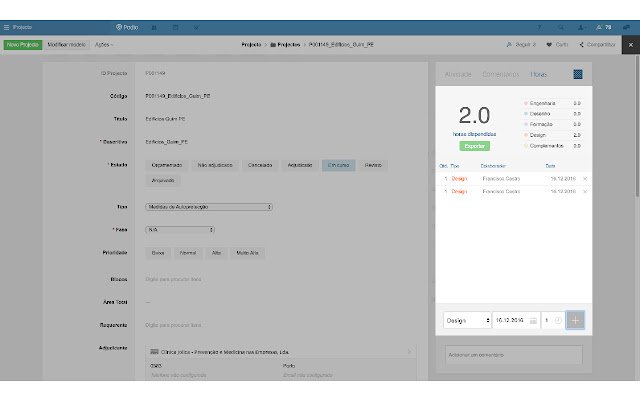Sort hours list by Tipo column
640x400 pixels.
click(x=454, y=166)
